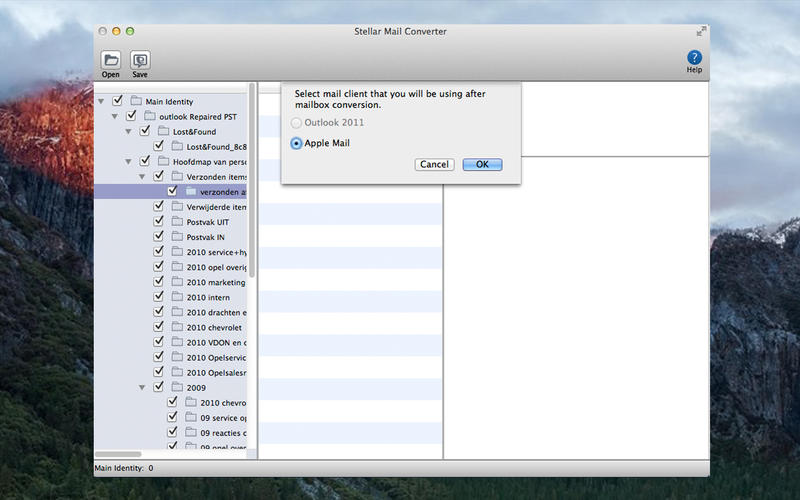This screenshot has width=800, height=500.
Task: Uncheck the outlook Repaired PST checkbox
Action: coord(132,115)
